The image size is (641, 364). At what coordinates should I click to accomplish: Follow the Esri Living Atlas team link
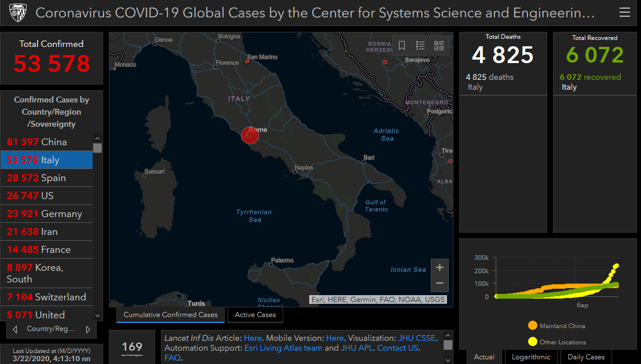[283, 348]
